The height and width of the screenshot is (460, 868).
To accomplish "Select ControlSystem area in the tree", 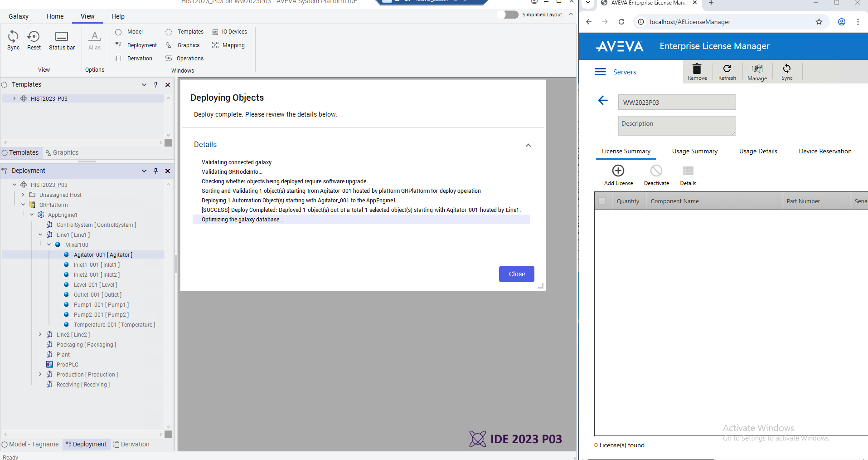I will pos(96,225).
